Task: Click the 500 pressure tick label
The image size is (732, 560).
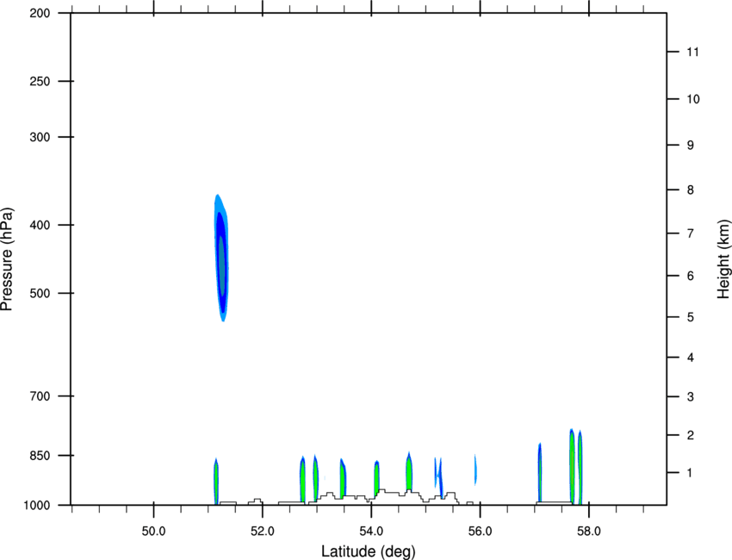Action: (40, 293)
